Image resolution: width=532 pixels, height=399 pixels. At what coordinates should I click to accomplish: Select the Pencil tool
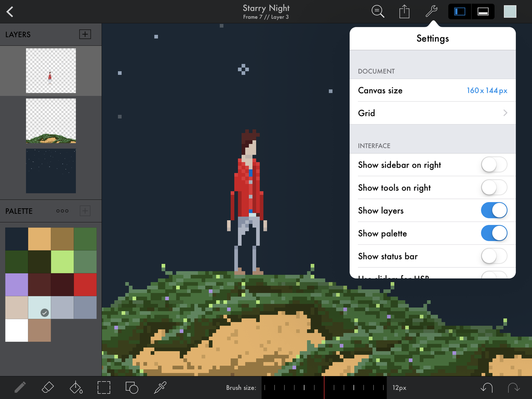point(20,388)
